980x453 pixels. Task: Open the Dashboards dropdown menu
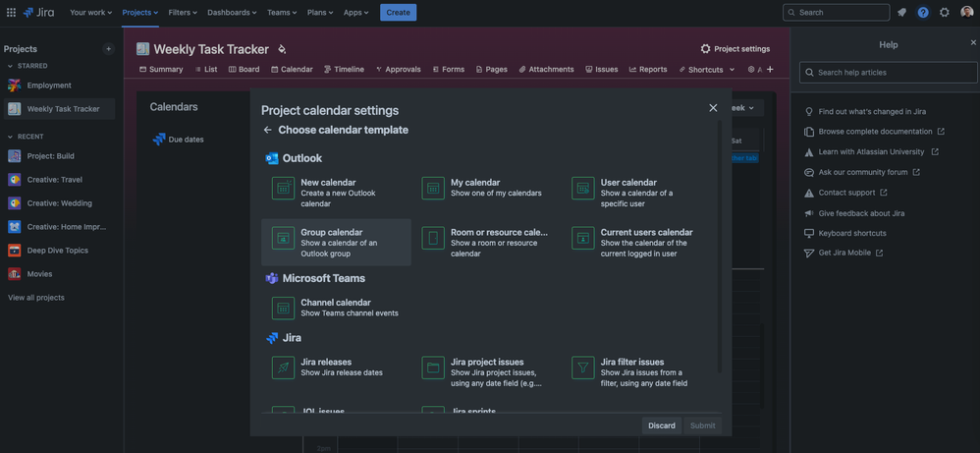click(x=232, y=13)
